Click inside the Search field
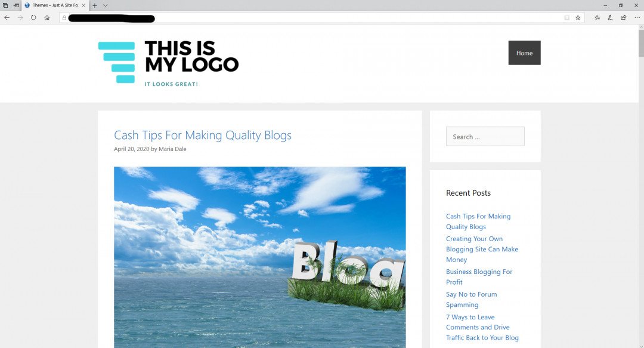The image size is (644, 348). tap(485, 137)
